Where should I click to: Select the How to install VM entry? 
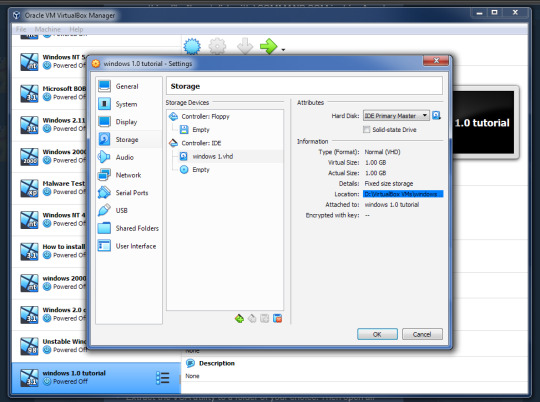50,251
